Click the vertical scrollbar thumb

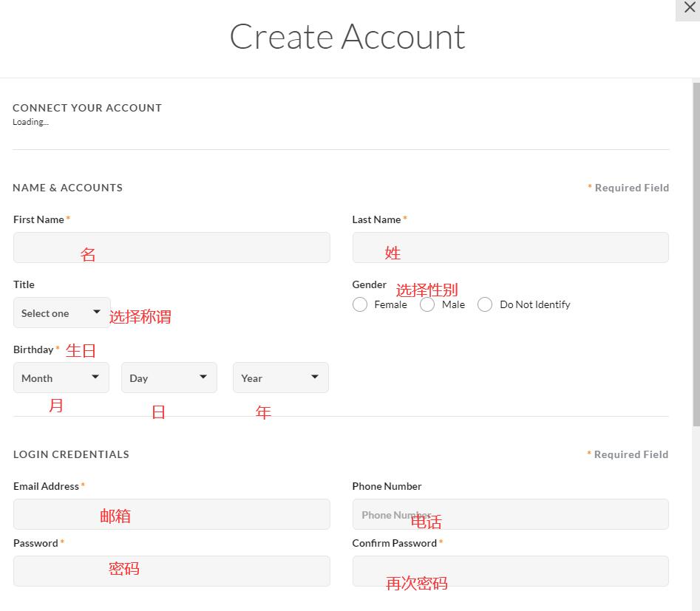(x=696, y=251)
